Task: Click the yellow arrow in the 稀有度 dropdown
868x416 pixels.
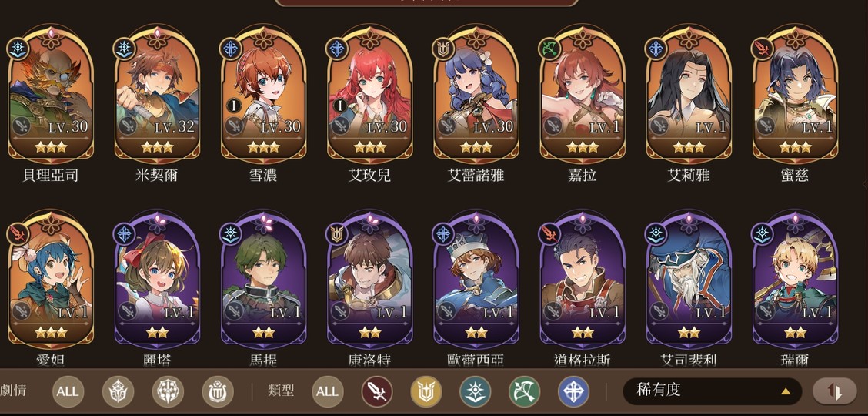Action: point(786,391)
